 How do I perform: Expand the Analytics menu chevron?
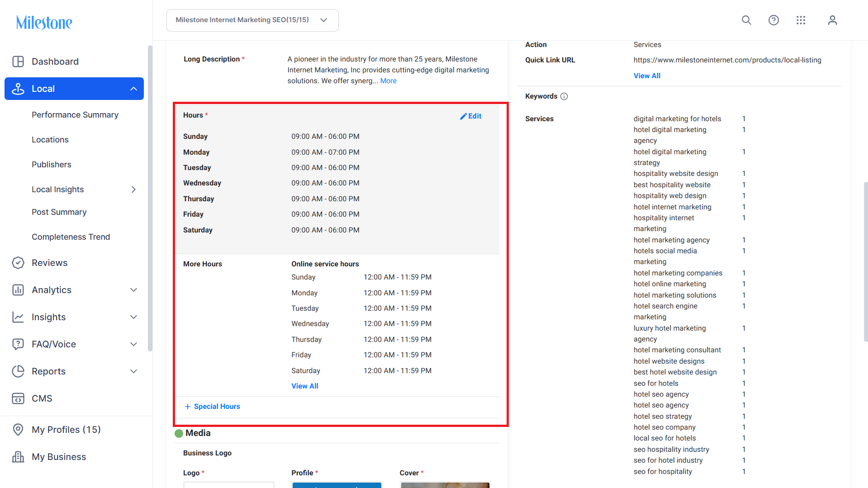coord(133,290)
